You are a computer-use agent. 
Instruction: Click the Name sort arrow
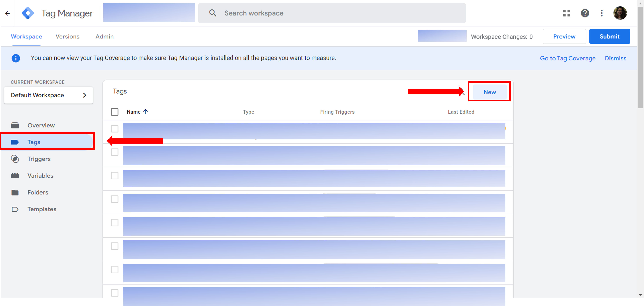(x=145, y=112)
